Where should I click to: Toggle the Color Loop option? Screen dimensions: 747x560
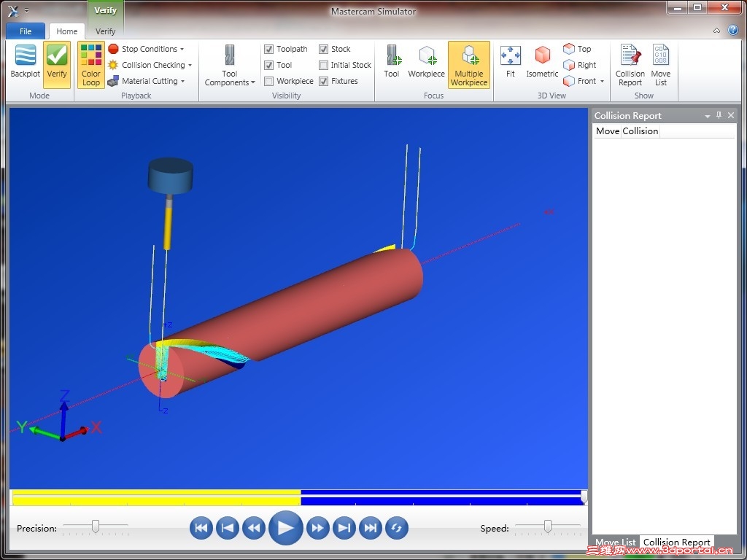91,65
